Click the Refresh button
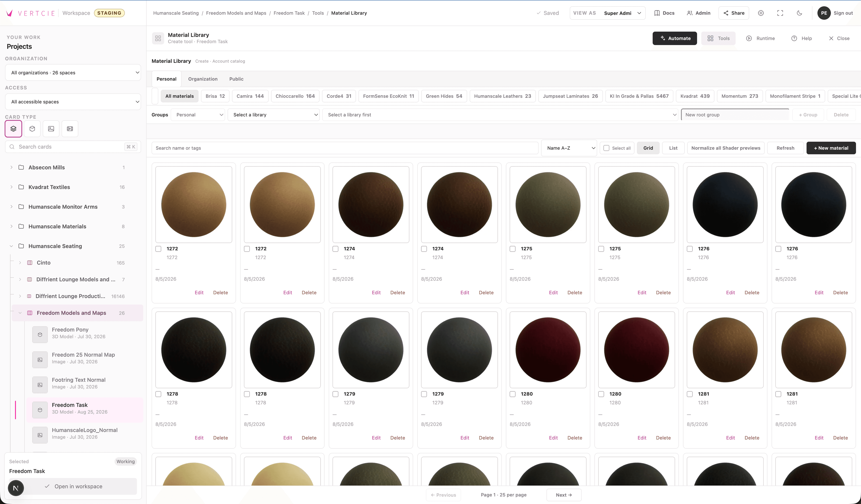This screenshot has height=504, width=861. pyautogui.click(x=785, y=148)
